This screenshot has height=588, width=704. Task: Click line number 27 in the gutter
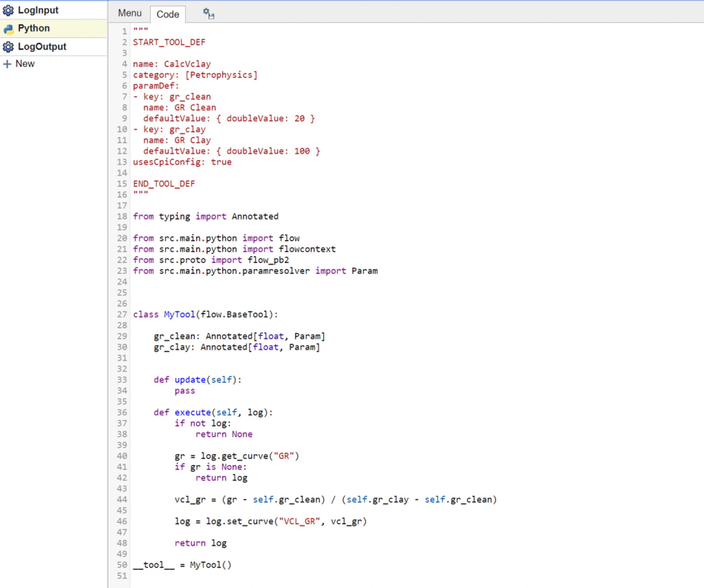pos(122,315)
